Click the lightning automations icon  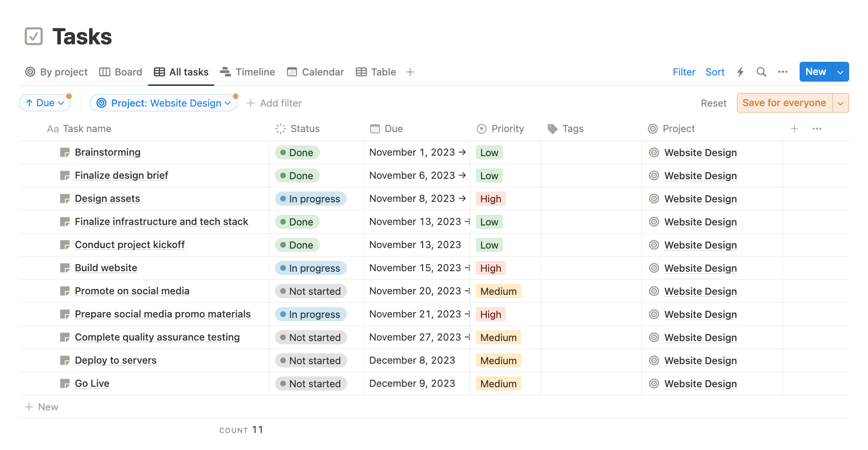tap(740, 72)
